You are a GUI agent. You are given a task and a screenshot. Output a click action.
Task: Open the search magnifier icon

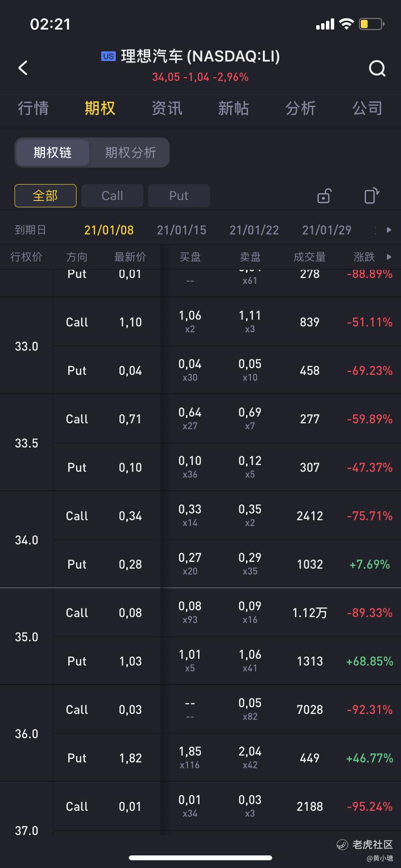click(377, 68)
